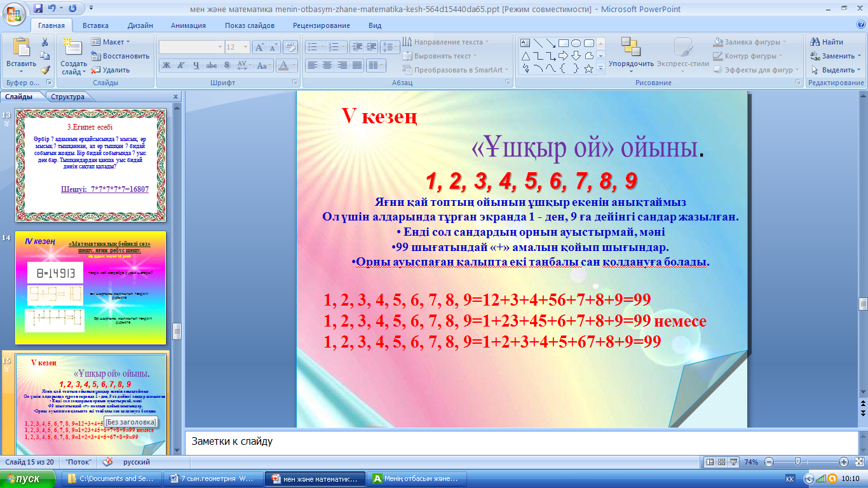The width and height of the screenshot is (868, 488).
Task: Increase font size with big A
Action: coord(260,47)
